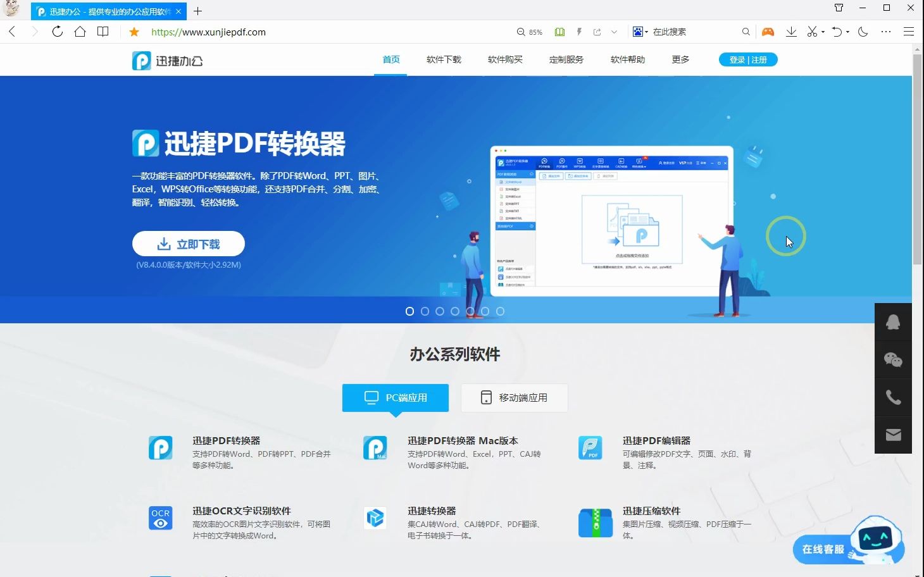Open the 迅捷PDF编辑器 product link

pos(656,440)
